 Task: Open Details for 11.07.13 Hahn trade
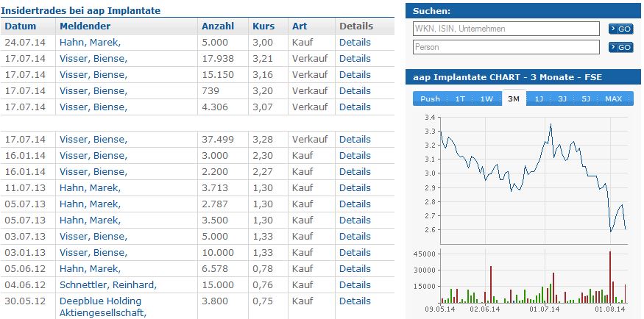pyautogui.click(x=355, y=188)
